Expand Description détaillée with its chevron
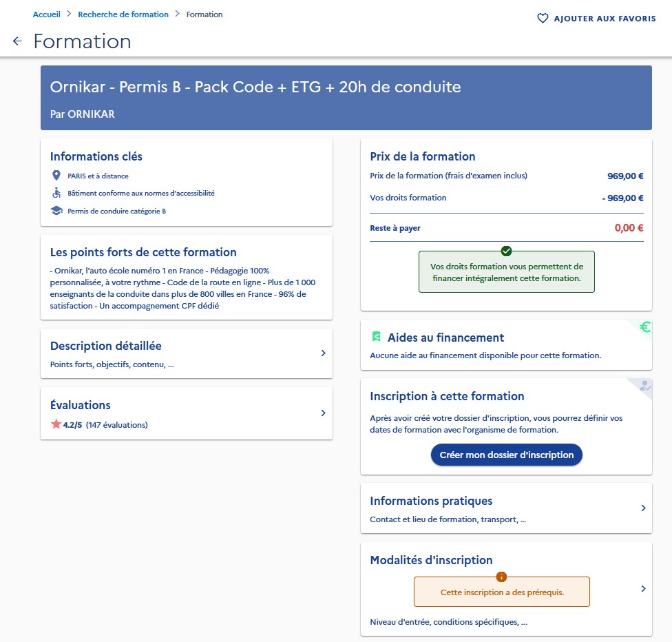The image size is (672, 642). point(323,353)
